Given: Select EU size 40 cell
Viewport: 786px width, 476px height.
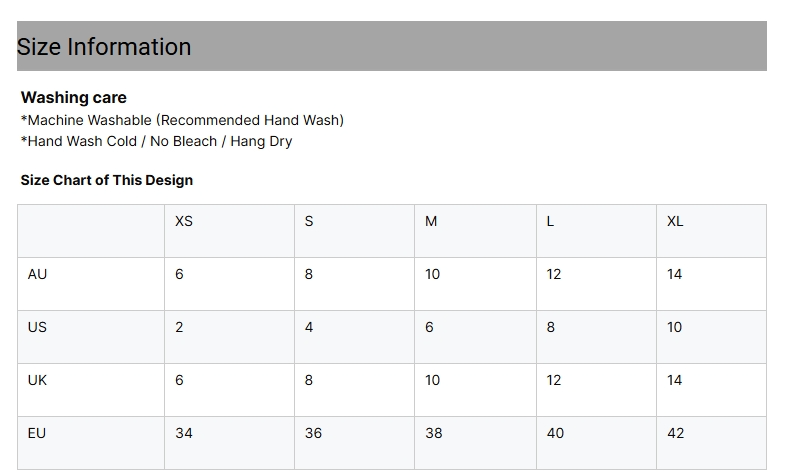Looking at the screenshot, I should tap(555, 433).
